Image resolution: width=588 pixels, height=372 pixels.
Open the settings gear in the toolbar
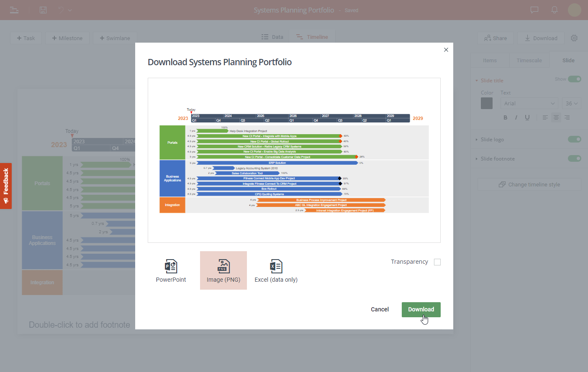[x=574, y=38]
